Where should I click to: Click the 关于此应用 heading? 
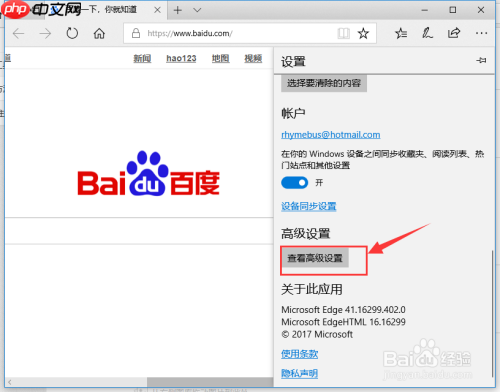pos(312,289)
